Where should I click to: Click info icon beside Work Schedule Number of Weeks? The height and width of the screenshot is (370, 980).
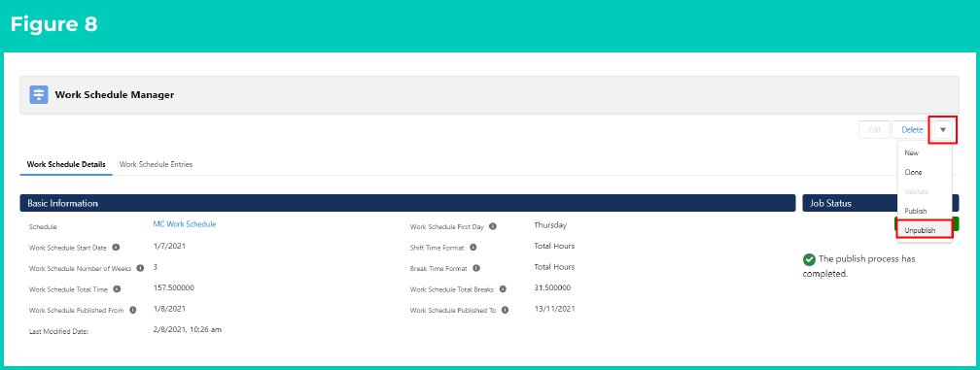(140, 268)
